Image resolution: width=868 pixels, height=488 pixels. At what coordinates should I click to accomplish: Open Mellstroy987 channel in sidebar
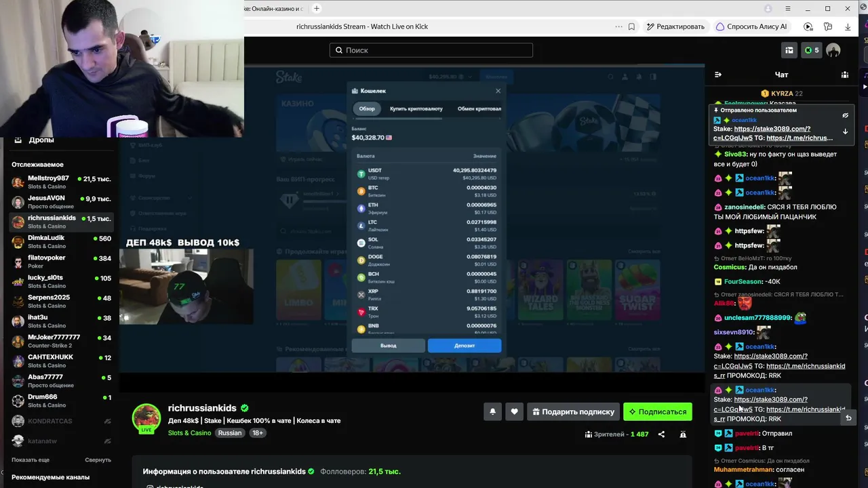pyautogui.click(x=61, y=182)
